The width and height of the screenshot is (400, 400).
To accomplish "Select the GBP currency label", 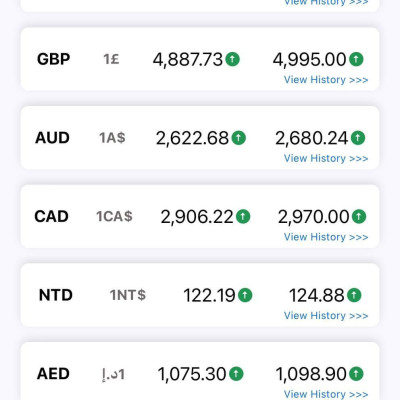I will tap(53, 59).
